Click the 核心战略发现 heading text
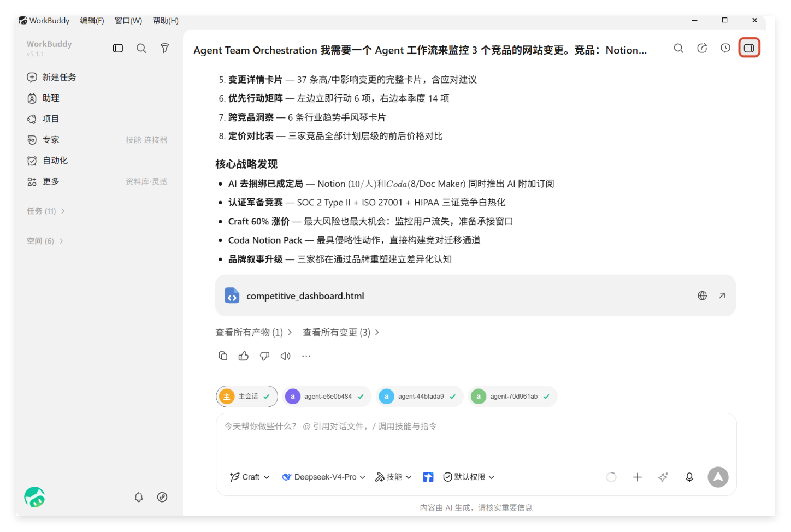This screenshot has width=791, height=532. 246,164
